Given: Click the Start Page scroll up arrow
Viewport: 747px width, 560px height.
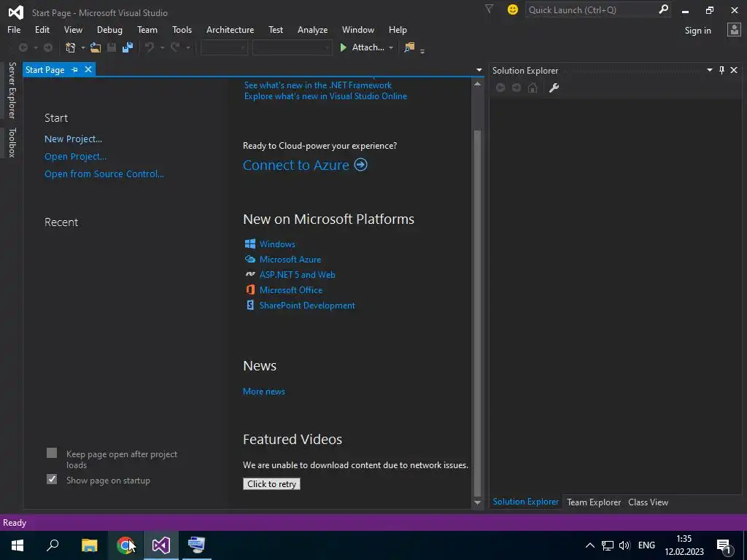Looking at the screenshot, I should tap(477, 84).
